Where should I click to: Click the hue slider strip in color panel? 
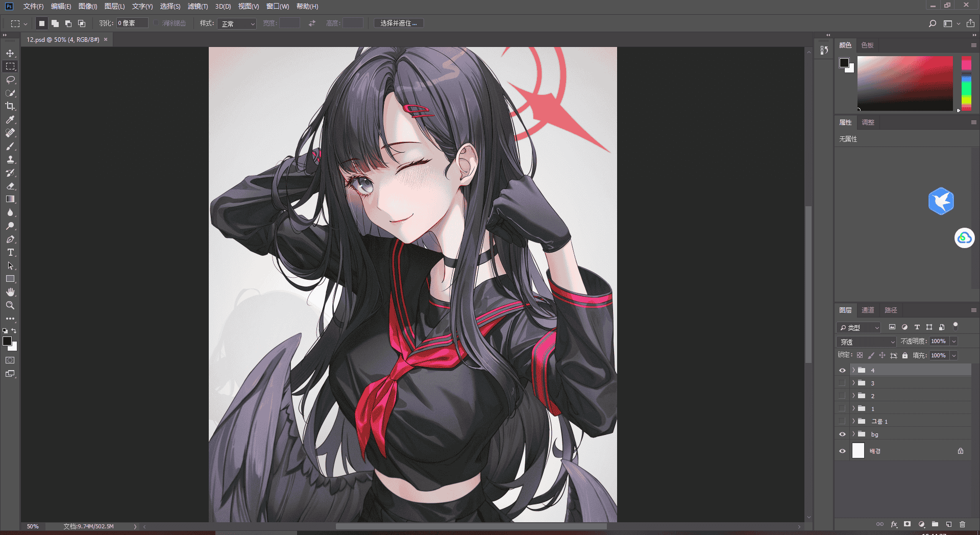pos(966,83)
